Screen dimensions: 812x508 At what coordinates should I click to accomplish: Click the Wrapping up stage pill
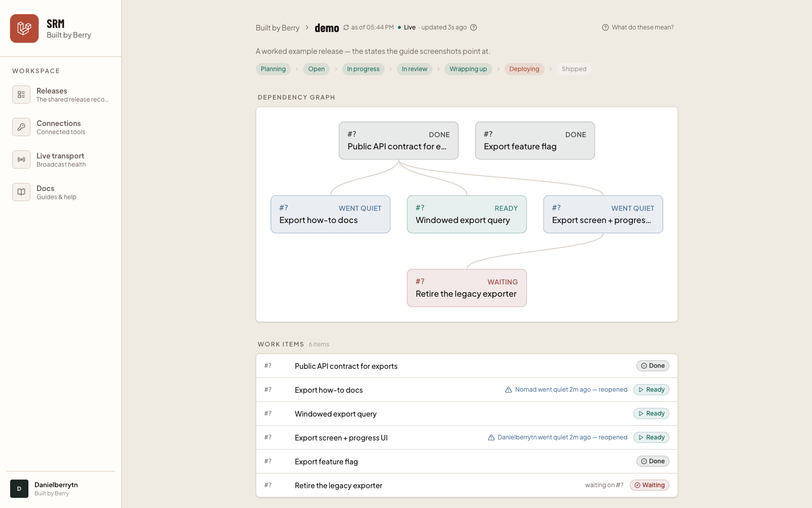coord(468,69)
